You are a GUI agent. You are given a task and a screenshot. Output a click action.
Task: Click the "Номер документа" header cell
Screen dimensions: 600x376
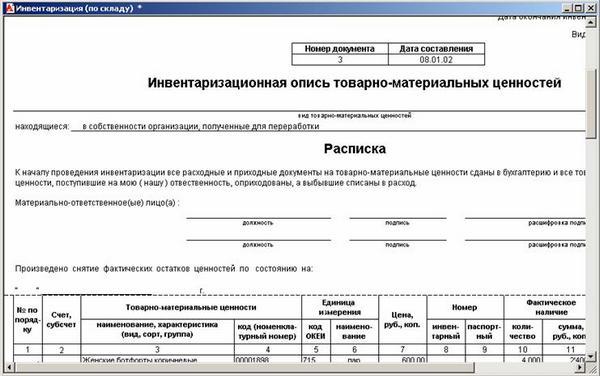point(340,49)
